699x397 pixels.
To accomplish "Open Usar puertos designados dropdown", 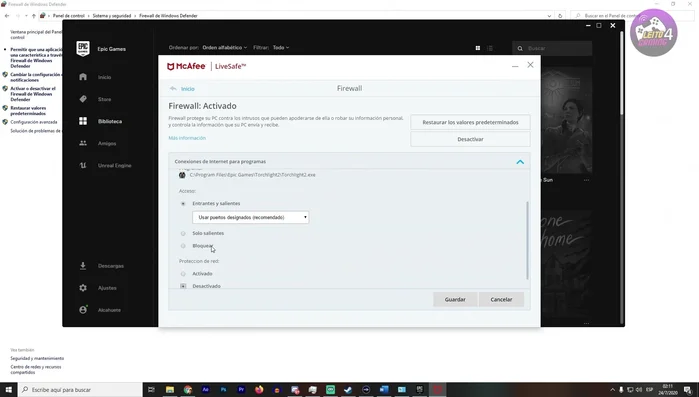I will coord(251,217).
